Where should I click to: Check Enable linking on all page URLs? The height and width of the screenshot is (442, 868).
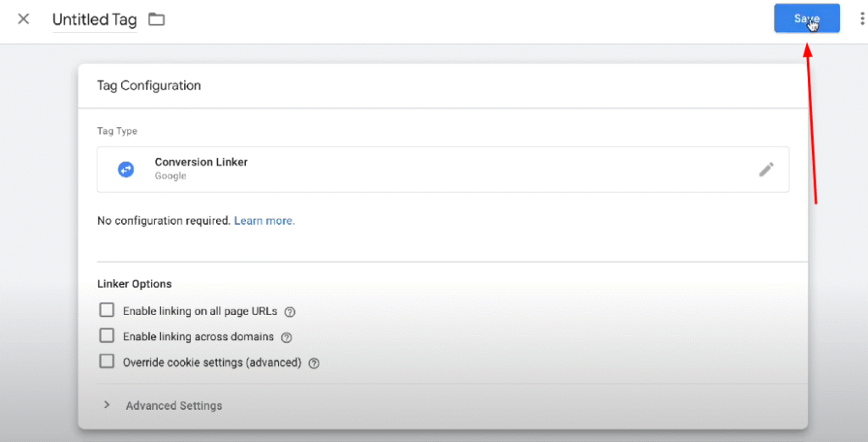(107, 310)
